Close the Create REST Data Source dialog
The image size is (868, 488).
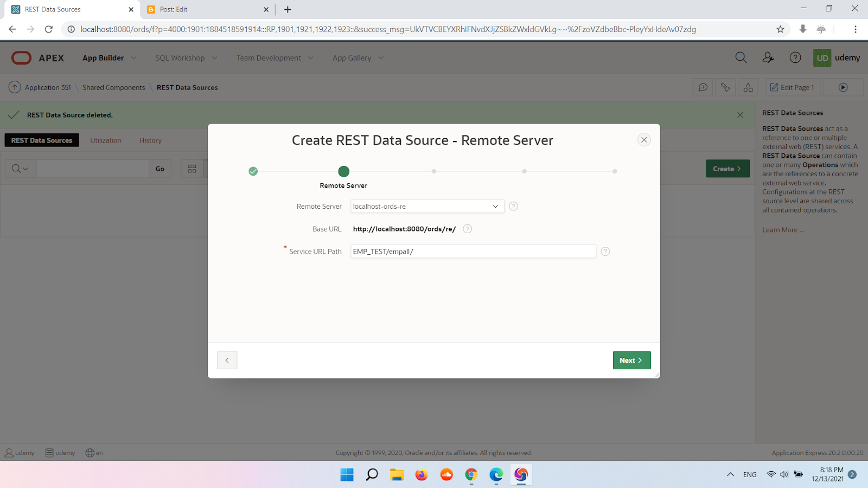pos(643,140)
